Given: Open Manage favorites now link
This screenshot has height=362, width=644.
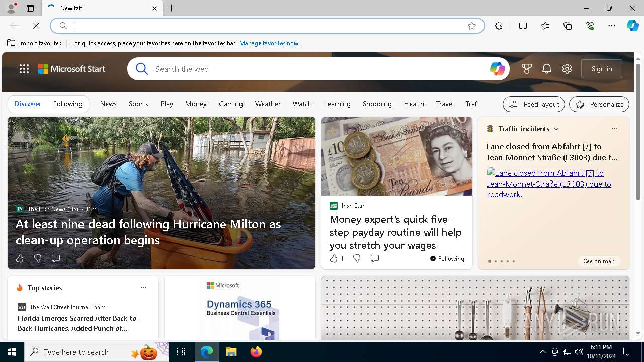Looking at the screenshot, I should [x=269, y=43].
